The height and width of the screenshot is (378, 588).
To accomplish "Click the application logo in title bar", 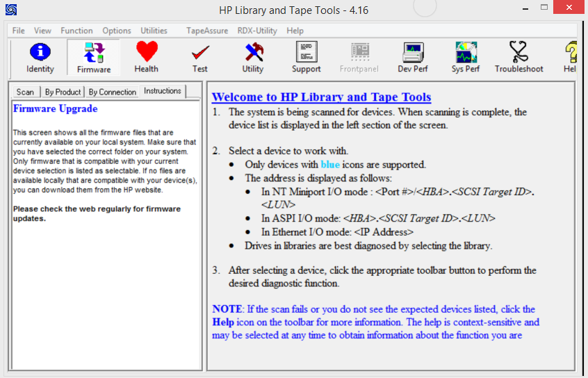I will click(x=11, y=10).
